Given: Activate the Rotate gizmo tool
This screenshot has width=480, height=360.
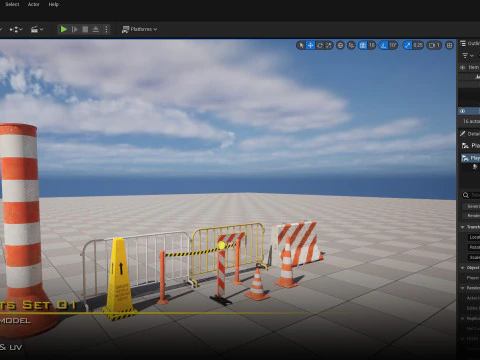Looking at the screenshot, I should (x=320, y=45).
